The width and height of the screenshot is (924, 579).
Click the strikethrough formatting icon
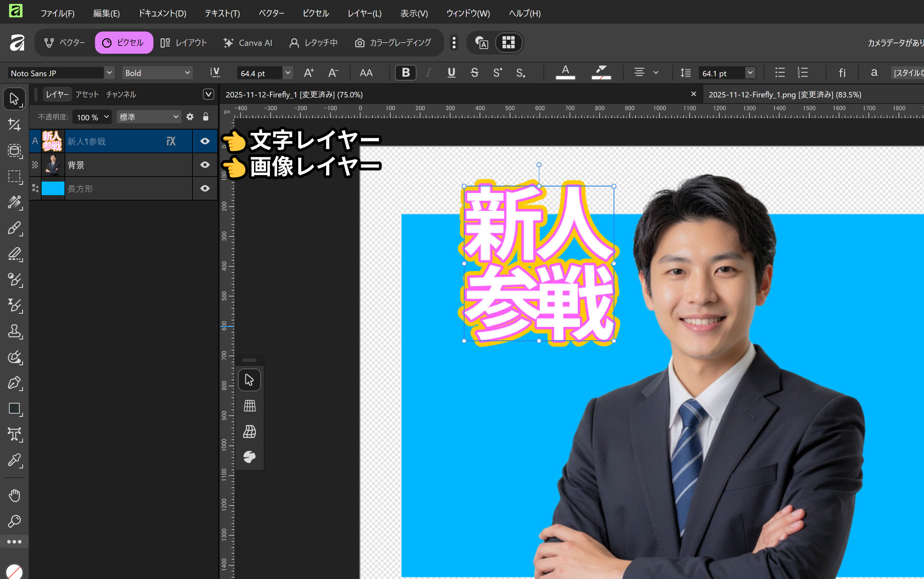[475, 73]
